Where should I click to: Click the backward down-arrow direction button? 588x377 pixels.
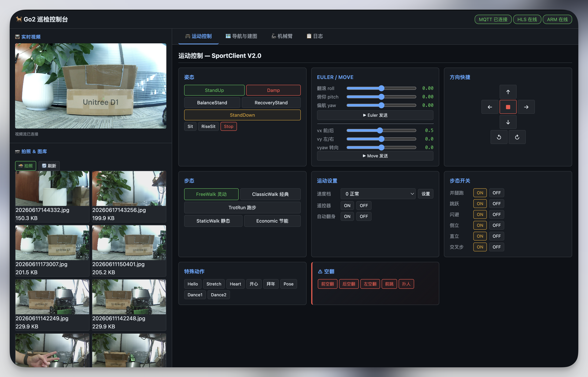click(508, 122)
